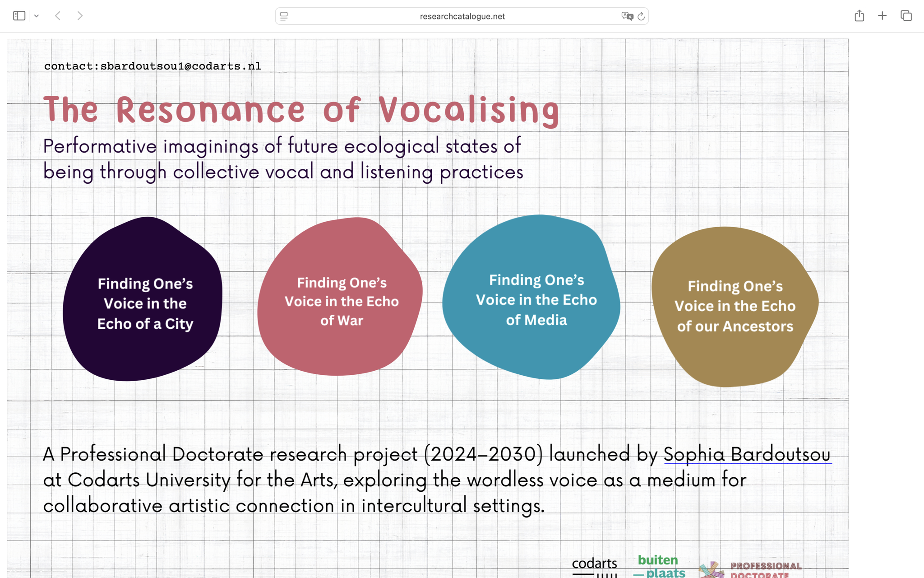Open the sidebar options dropdown chevron
Image resolution: width=924 pixels, height=578 pixels.
37,16
